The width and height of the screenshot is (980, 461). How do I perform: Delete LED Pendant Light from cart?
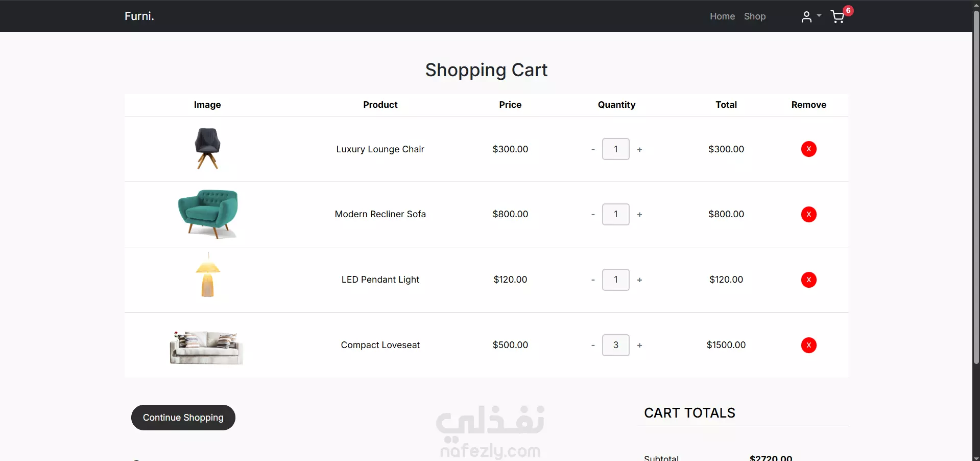pyautogui.click(x=808, y=280)
